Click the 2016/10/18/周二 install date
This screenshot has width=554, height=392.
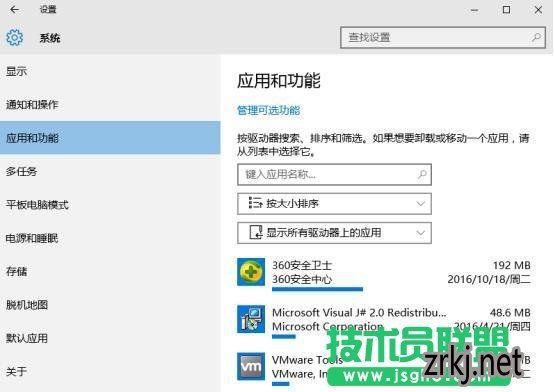point(489,279)
